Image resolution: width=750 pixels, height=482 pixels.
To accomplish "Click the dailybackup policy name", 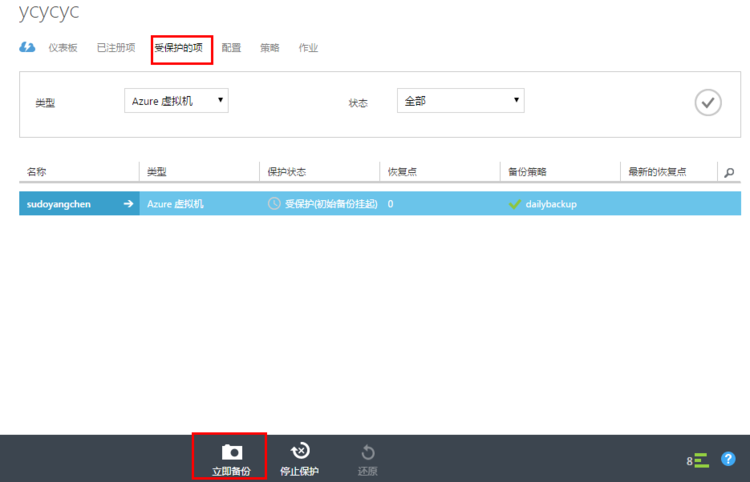I will click(x=551, y=204).
